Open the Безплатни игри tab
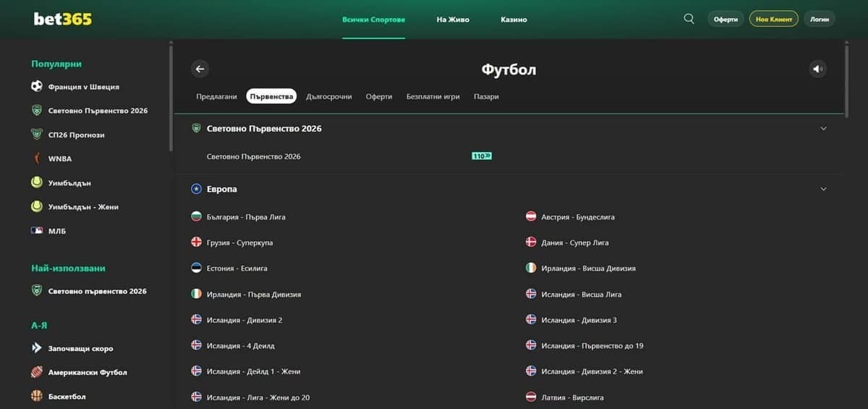 pos(433,96)
